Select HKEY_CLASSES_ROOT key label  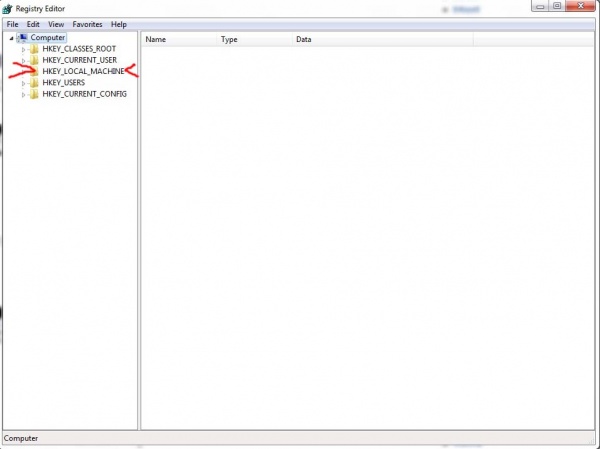click(x=79, y=49)
